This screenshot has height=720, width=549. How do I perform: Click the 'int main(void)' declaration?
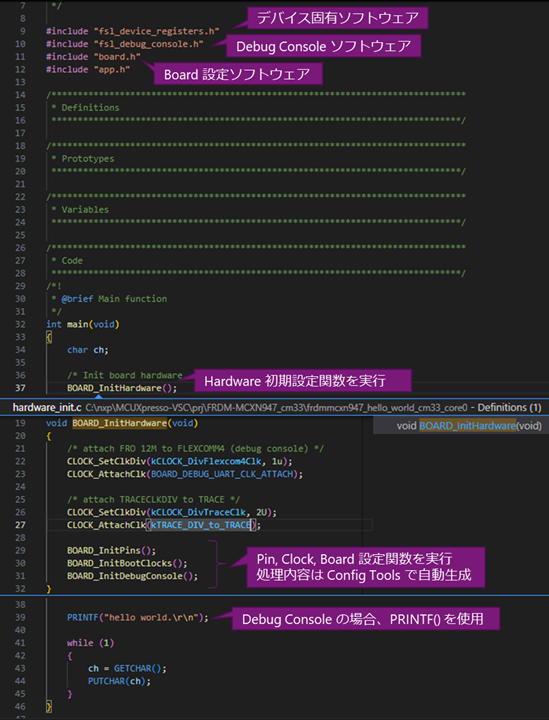(x=83, y=325)
